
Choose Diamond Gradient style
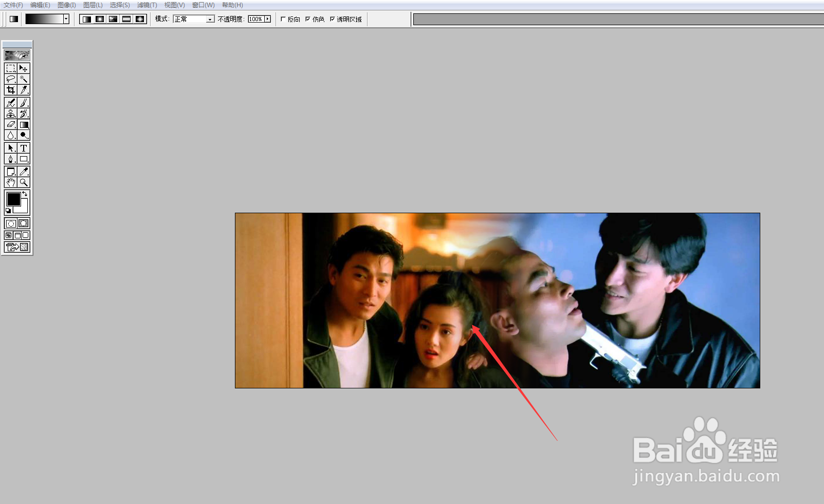pyautogui.click(x=140, y=19)
